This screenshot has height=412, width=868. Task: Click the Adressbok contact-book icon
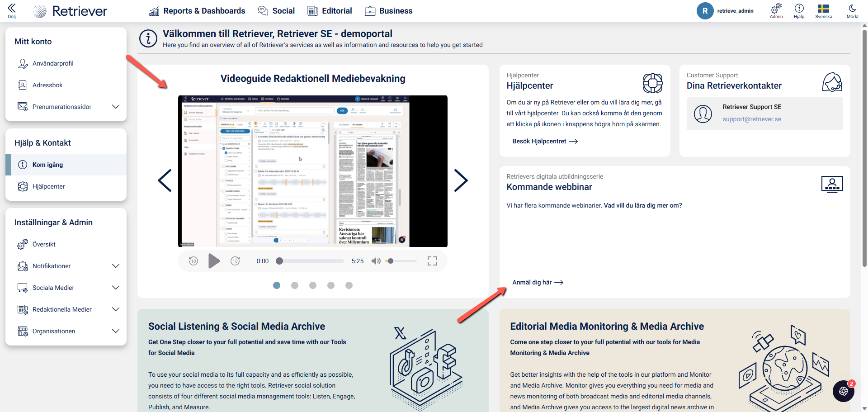pyautogui.click(x=23, y=85)
